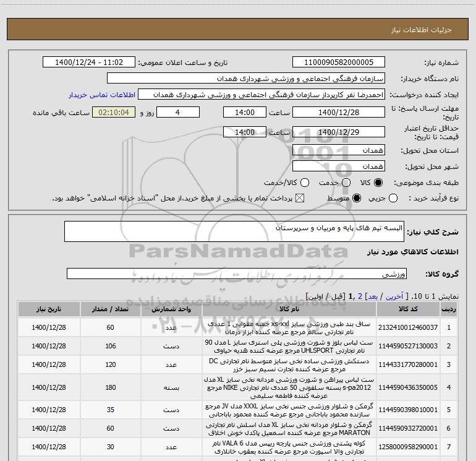Click the unit بسته in row 4
The image size is (476, 461).
click(171, 387)
